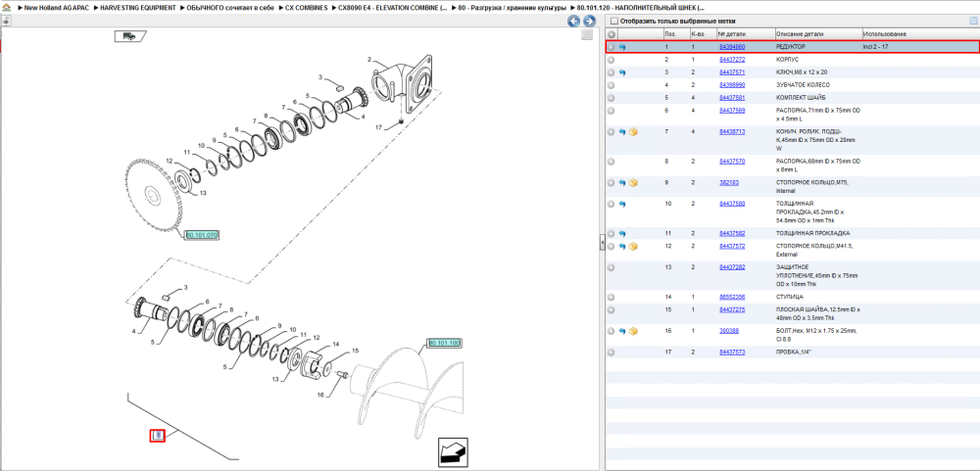This screenshot has height=471, width=980.
Task: Click the blue arrow icon in row 7
Action: pyautogui.click(x=622, y=132)
